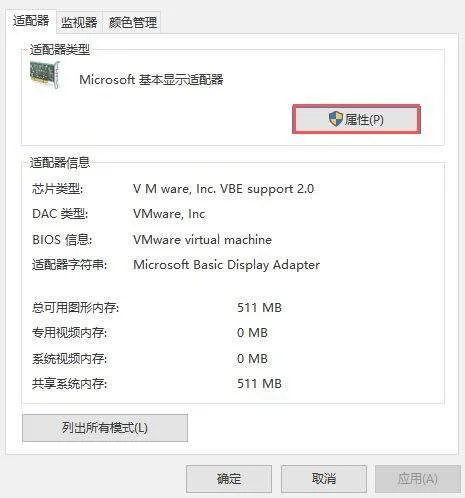Select the 适配器 tab
The height and width of the screenshot is (498, 465).
[31, 21]
